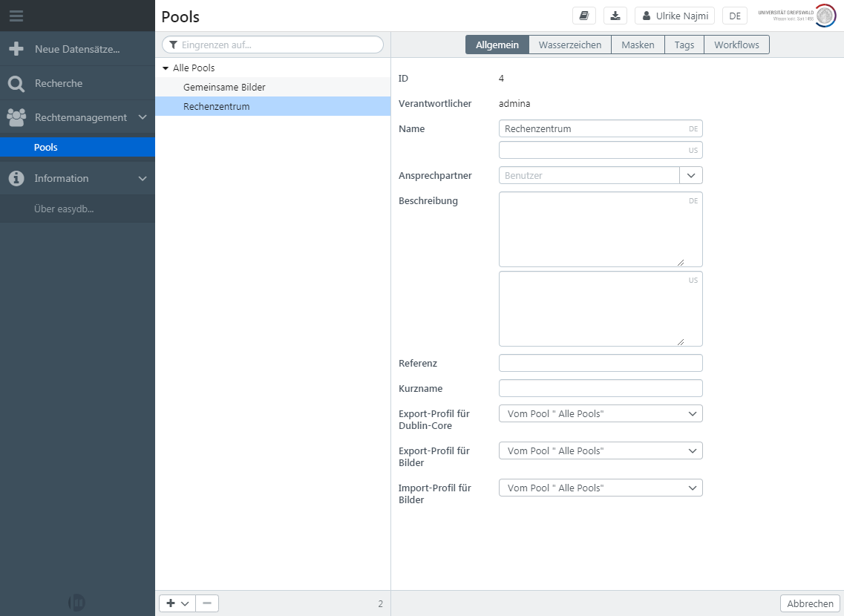Open the Über easydb link

click(x=64, y=209)
